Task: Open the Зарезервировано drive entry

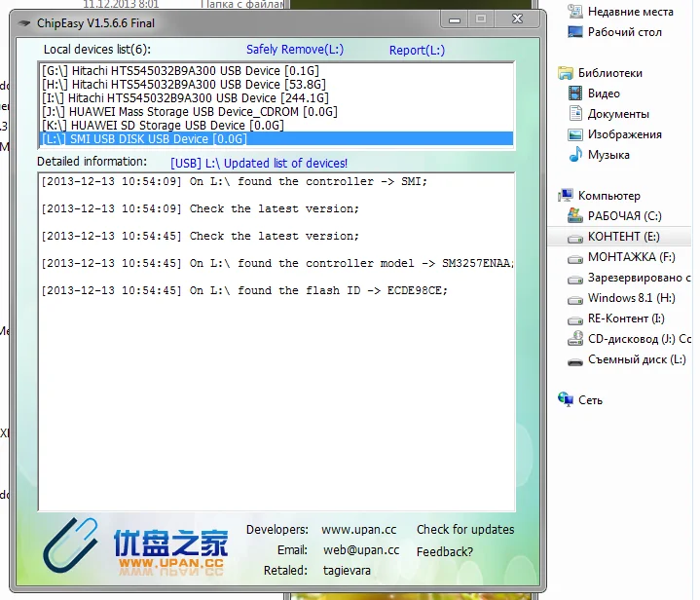Action: point(640,278)
